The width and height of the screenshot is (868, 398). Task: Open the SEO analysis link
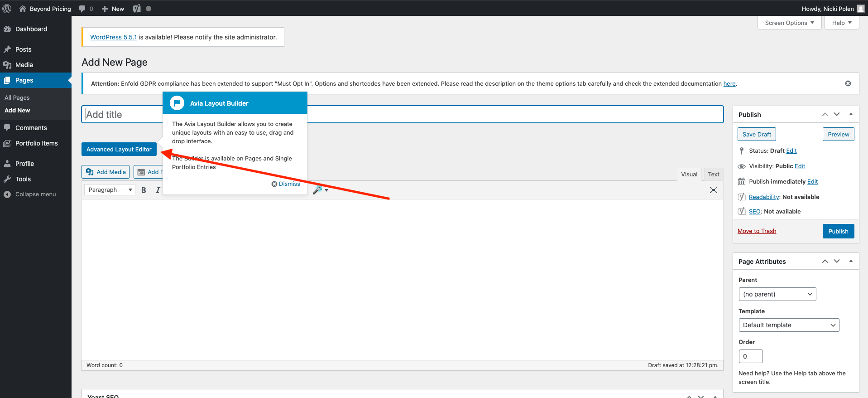click(x=754, y=211)
